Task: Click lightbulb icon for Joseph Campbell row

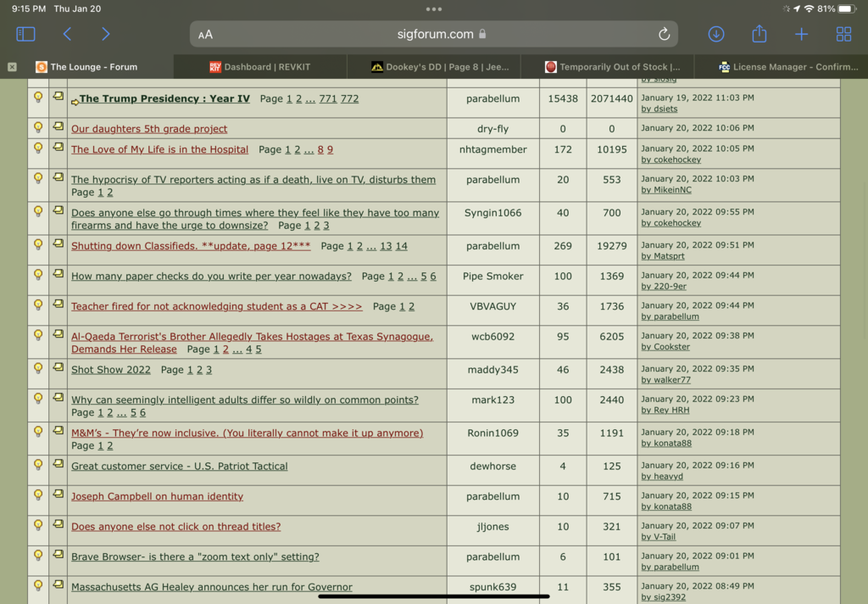Action: [38, 495]
